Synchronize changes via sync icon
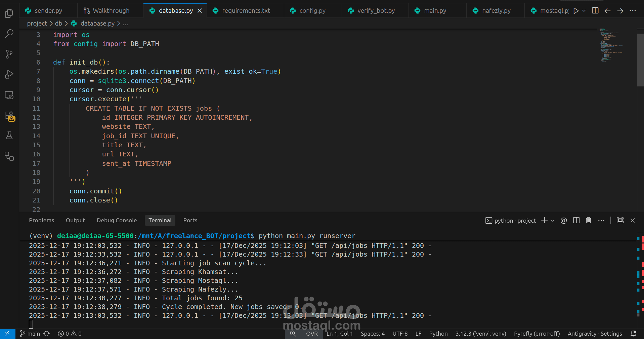 (47, 334)
